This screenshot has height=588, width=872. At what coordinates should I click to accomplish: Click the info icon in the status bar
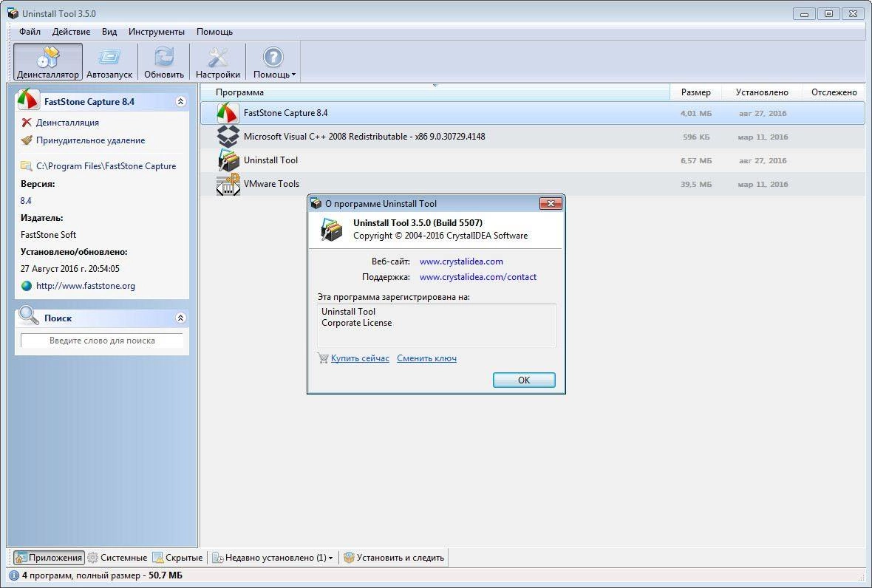[14, 575]
